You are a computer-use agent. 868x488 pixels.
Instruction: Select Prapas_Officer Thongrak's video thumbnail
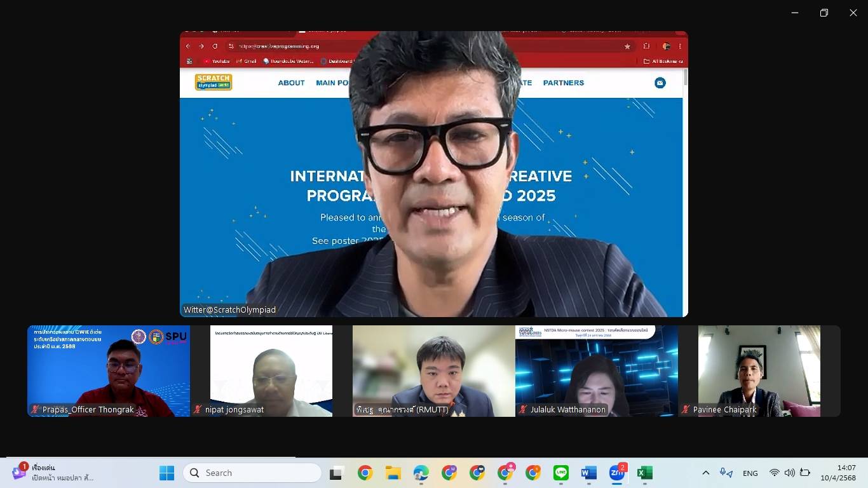click(109, 371)
